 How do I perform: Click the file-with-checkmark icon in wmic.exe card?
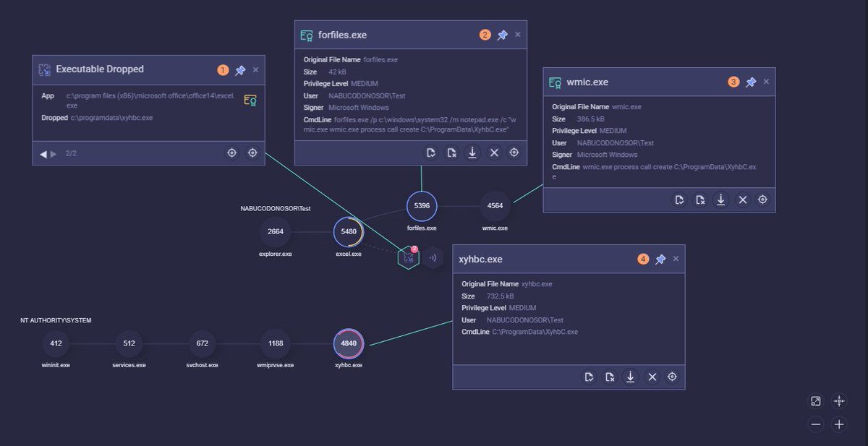click(679, 200)
